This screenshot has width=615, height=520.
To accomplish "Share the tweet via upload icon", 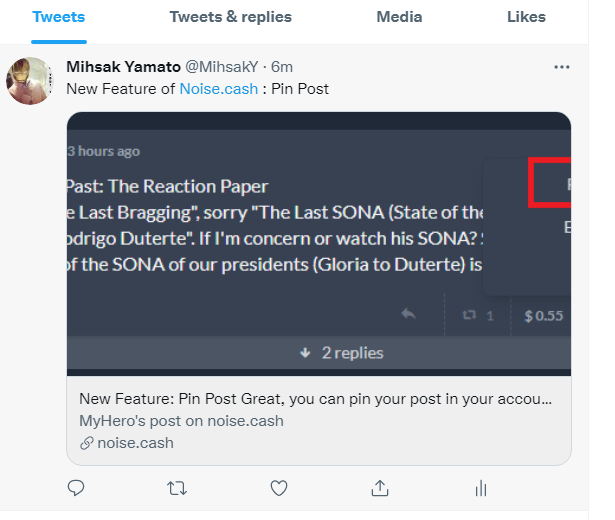I will click(380, 488).
